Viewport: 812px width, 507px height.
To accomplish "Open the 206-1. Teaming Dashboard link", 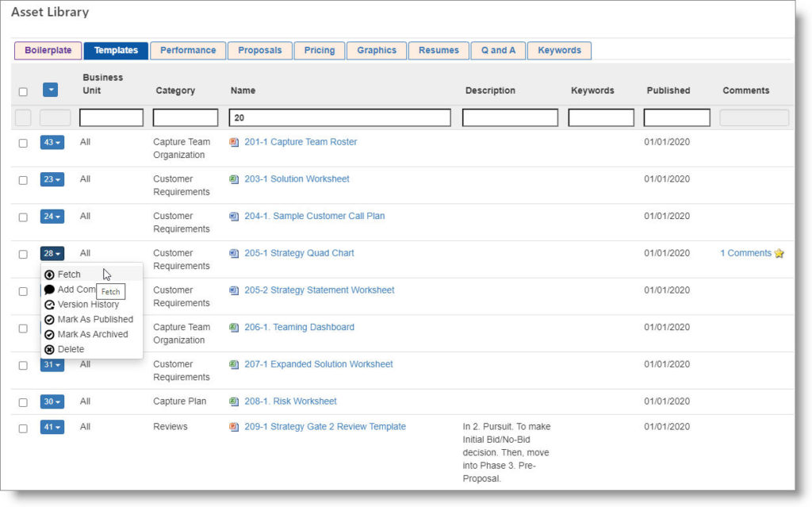I will pyautogui.click(x=299, y=327).
